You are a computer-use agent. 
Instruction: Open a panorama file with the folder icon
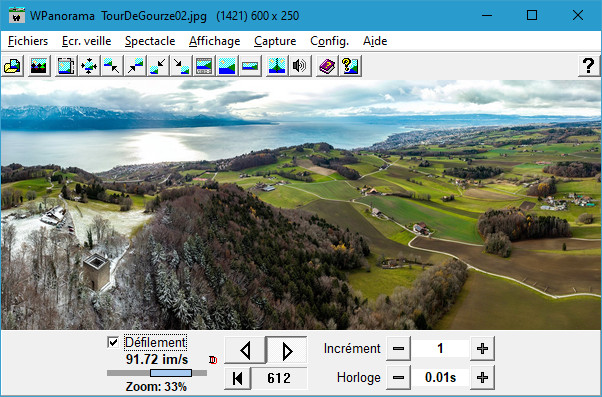pos(13,66)
